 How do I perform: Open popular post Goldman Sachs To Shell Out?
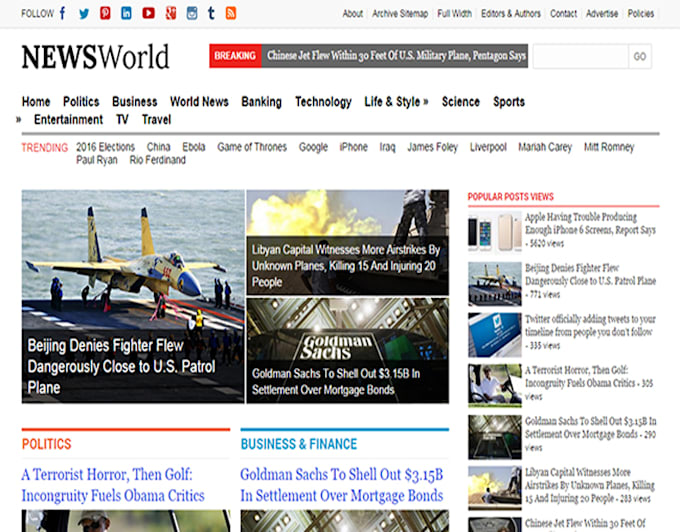tap(591, 428)
